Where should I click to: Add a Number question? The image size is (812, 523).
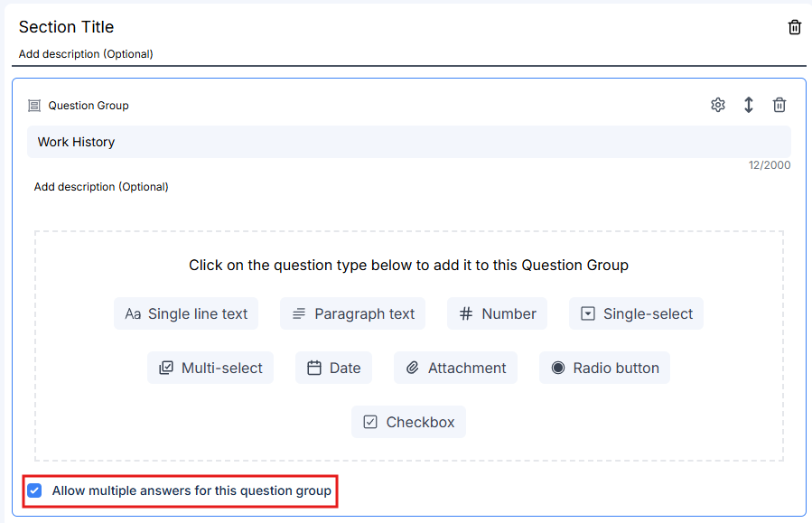click(x=497, y=313)
